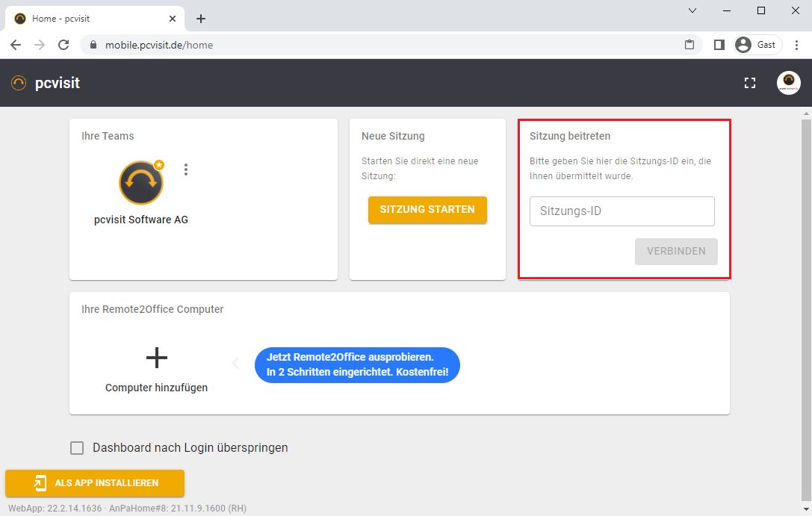Enable Dashboard nach Login überspringen checkbox

pos(77,448)
